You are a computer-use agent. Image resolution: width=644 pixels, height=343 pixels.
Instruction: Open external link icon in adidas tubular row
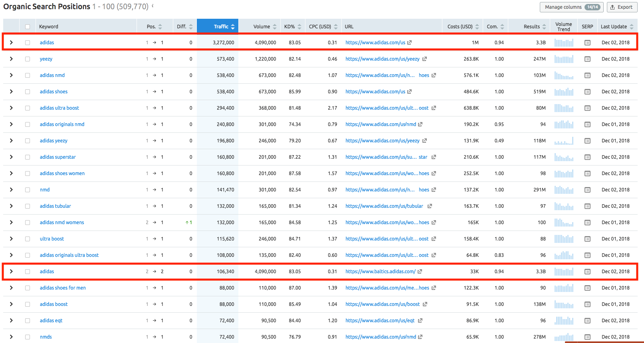(430, 206)
